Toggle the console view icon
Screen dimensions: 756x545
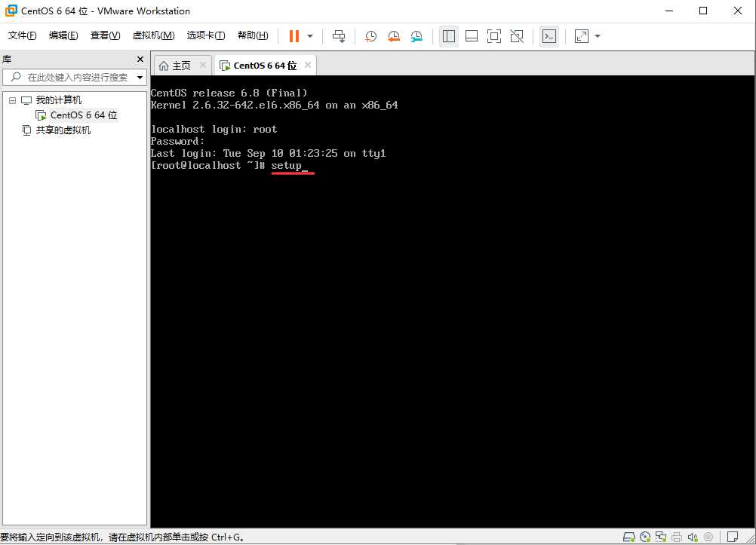549,36
